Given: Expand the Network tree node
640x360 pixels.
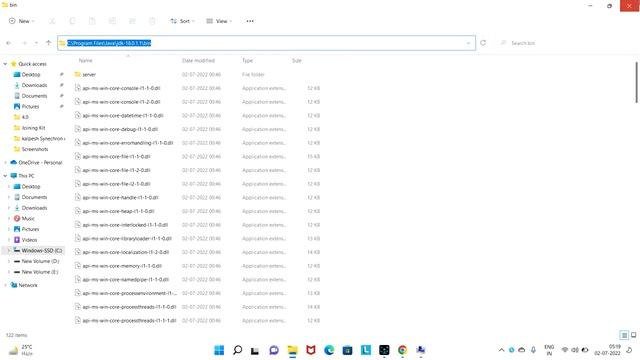Looking at the screenshot, I should (x=5, y=285).
